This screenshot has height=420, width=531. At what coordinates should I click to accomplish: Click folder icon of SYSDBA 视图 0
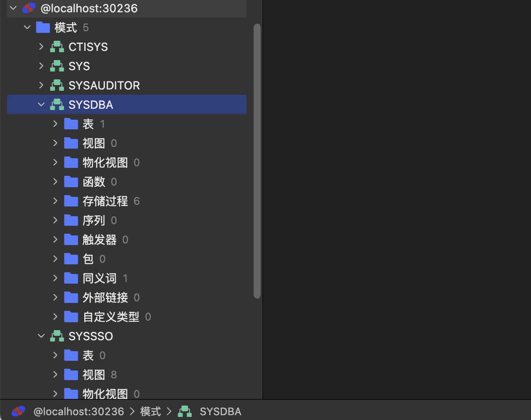(71, 143)
